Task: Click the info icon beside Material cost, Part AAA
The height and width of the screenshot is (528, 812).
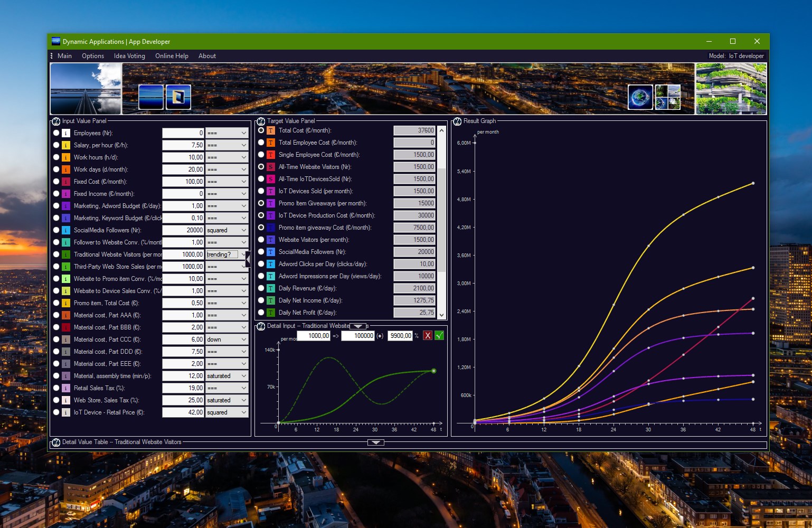Action: tap(66, 315)
